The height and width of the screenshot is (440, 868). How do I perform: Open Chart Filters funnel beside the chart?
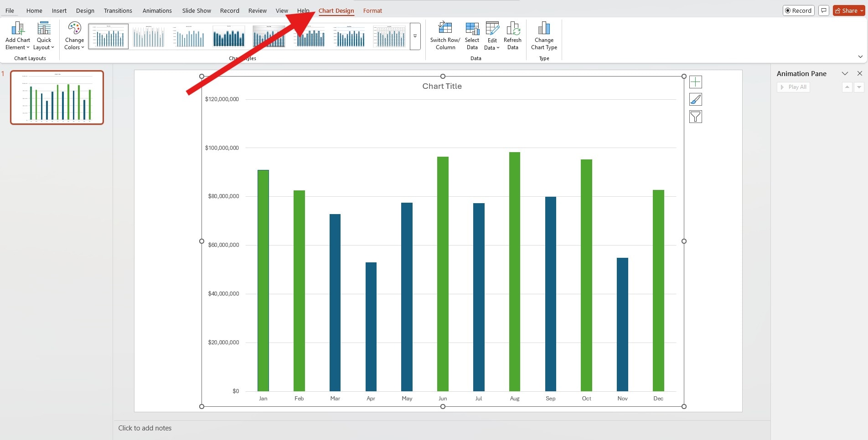(695, 117)
